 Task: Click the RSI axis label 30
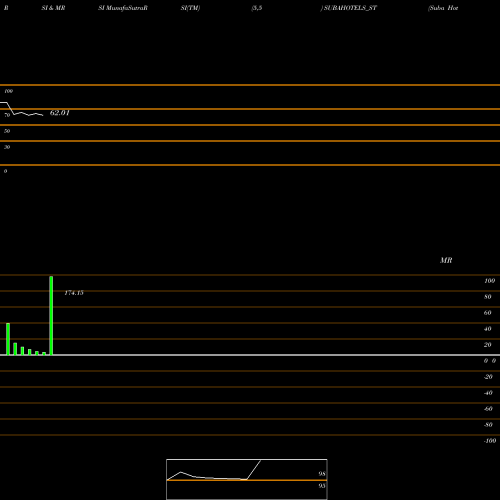[x=7, y=147]
